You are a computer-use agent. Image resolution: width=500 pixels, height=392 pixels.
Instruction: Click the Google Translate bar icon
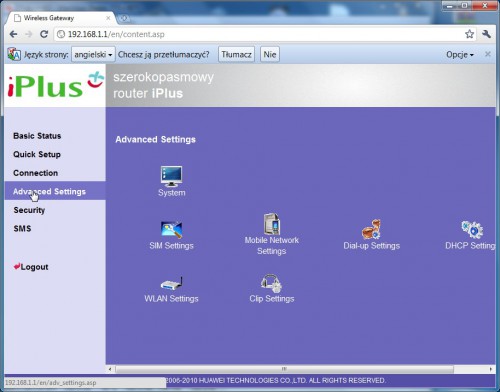click(14, 54)
